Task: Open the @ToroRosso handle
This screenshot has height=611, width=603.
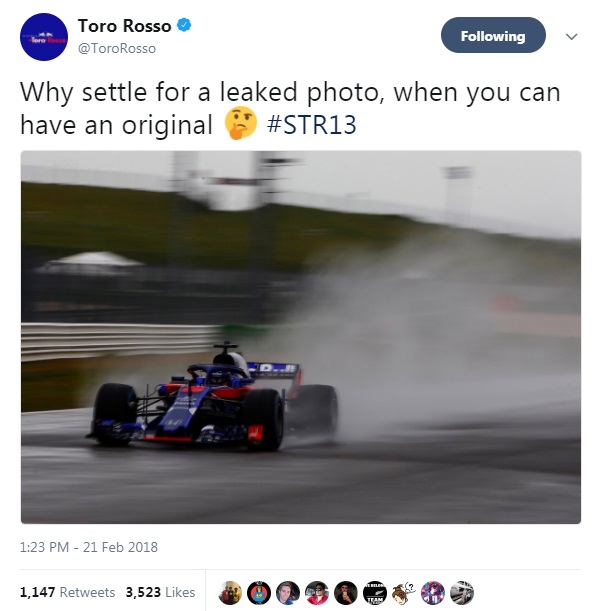Action: click(x=117, y=49)
